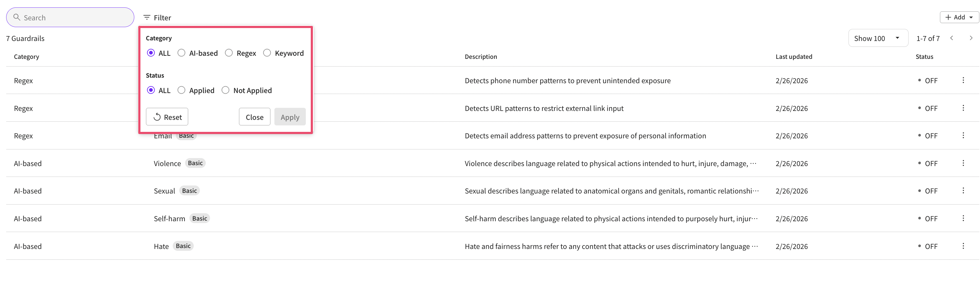Open the three-dot menu for the Hate guardrail
Image resolution: width=980 pixels, height=281 pixels.
(x=963, y=246)
